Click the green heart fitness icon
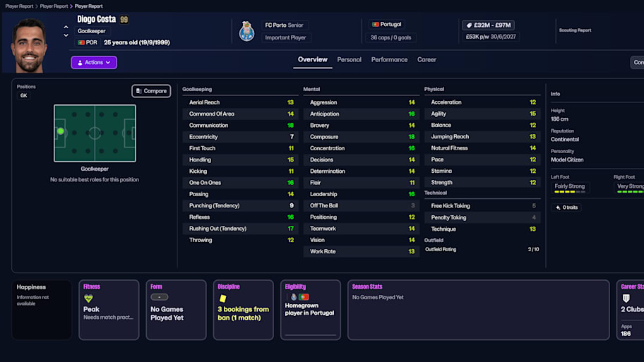The width and height of the screenshot is (644, 362). tap(88, 298)
